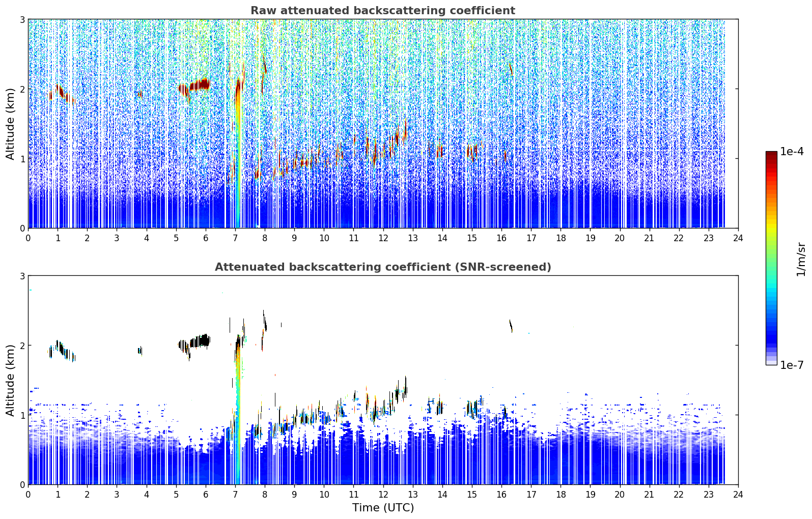Click the 24 hour tick on lower plot
This screenshot has width=812, height=519.
(x=738, y=494)
